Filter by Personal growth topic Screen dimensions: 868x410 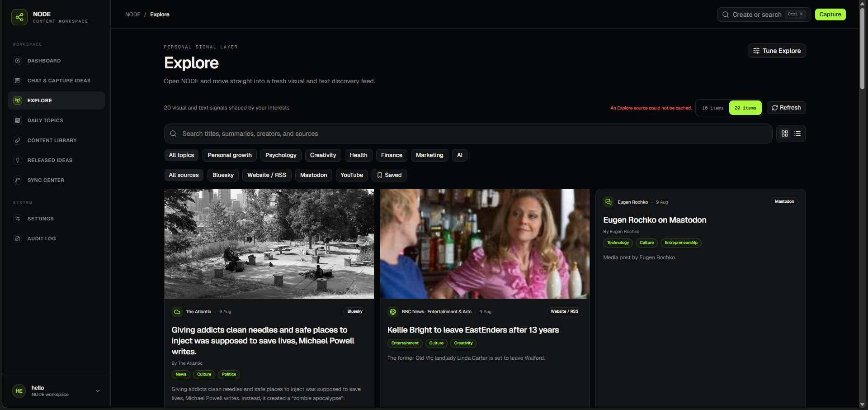(x=230, y=155)
